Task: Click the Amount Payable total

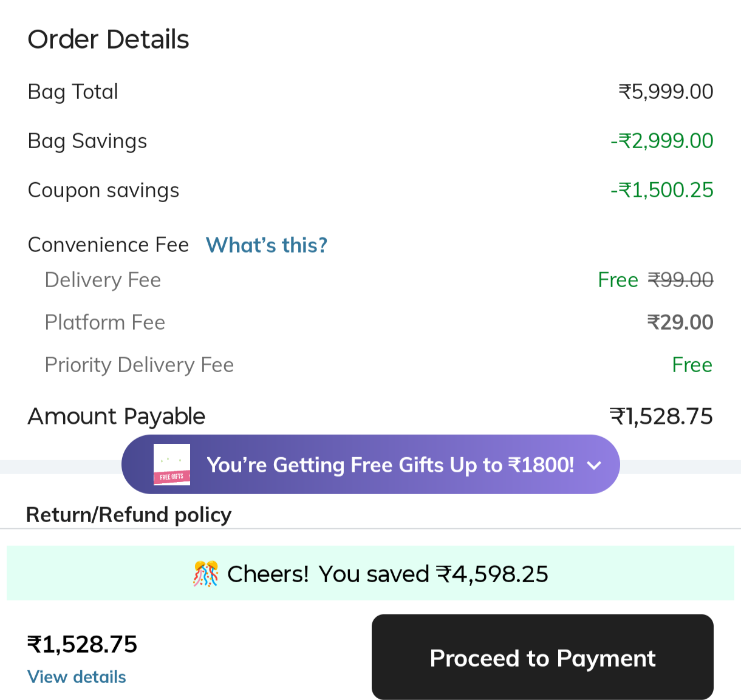Action: (661, 416)
